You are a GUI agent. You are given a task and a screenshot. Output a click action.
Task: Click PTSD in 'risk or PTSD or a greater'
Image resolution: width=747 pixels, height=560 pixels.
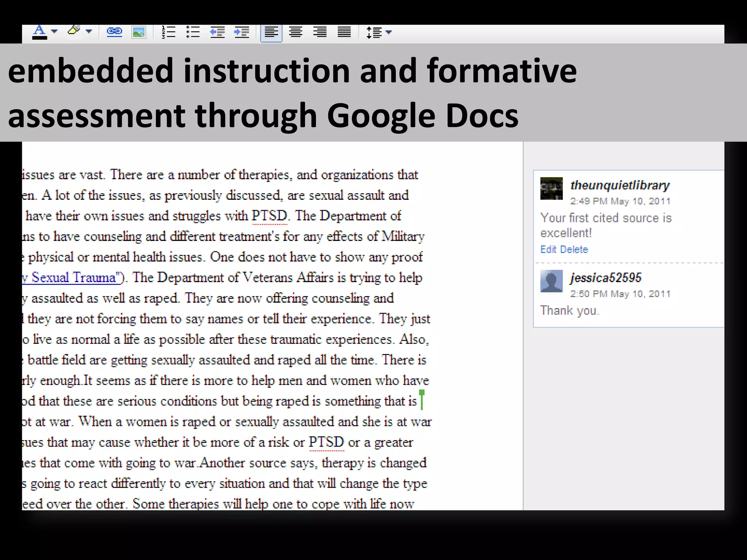click(326, 442)
